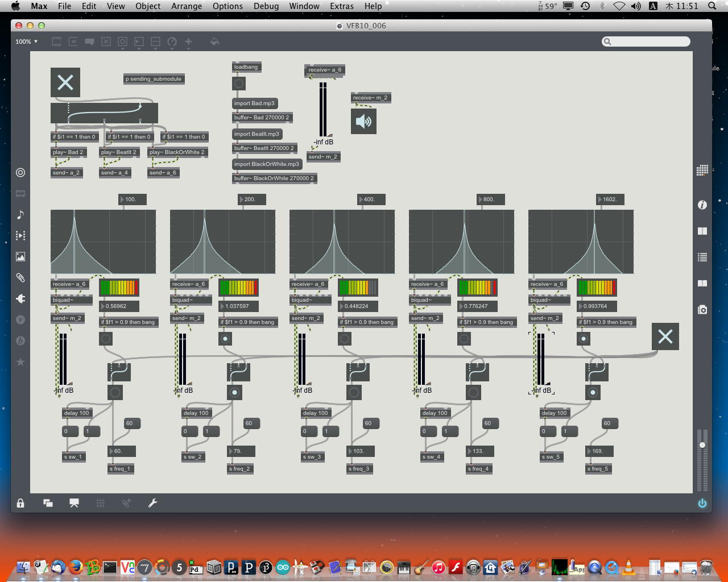Select the p sending_submodule object
728x582 pixels.
point(154,79)
